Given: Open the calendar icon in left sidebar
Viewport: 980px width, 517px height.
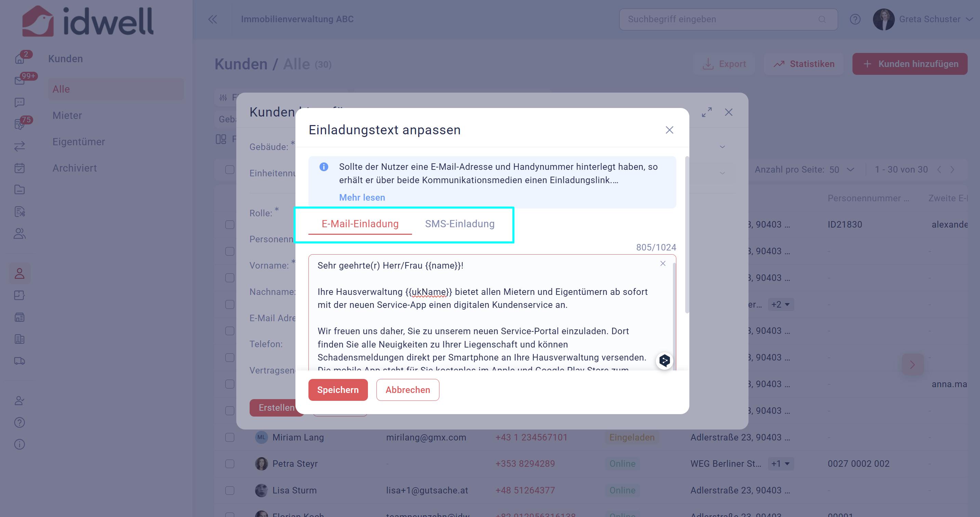Looking at the screenshot, I should 19,168.
